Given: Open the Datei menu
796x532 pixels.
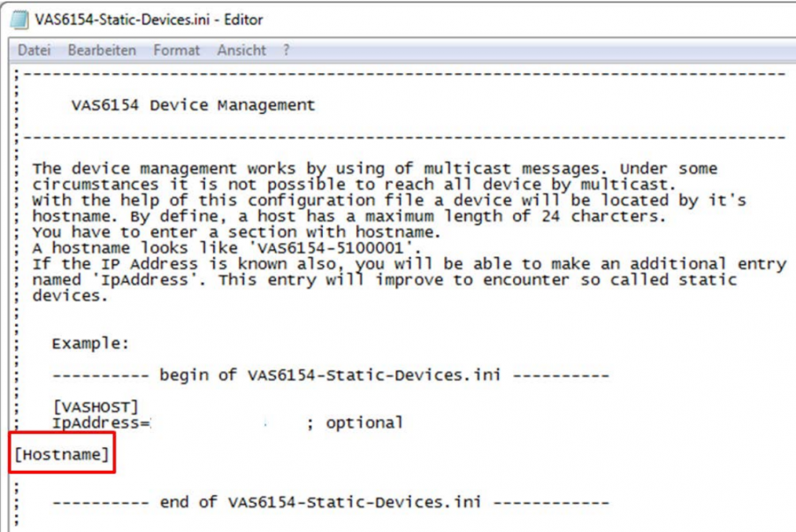Looking at the screenshot, I should 35,50.
